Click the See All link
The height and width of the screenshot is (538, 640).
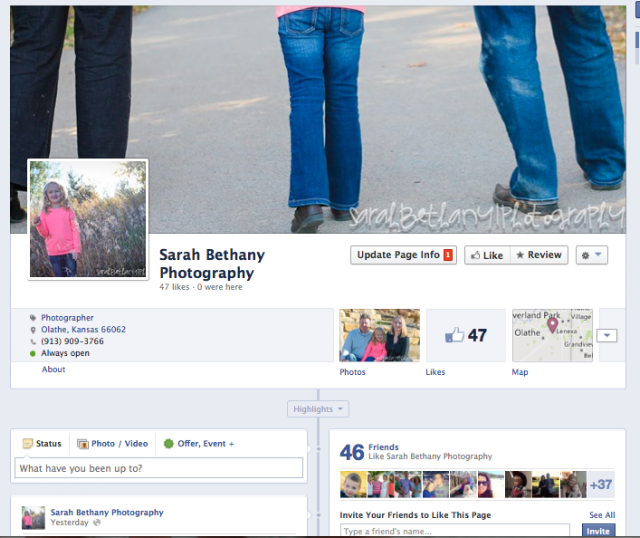[x=602, y=515]
